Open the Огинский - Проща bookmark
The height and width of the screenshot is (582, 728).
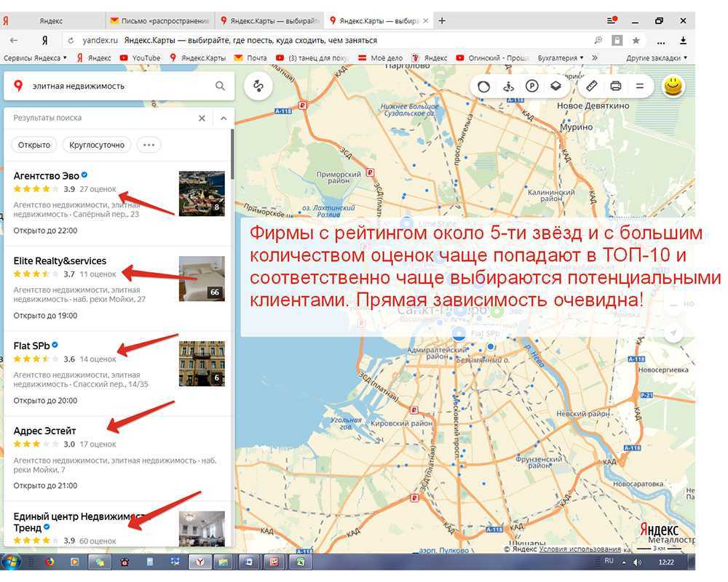click(x=492, y=58)
